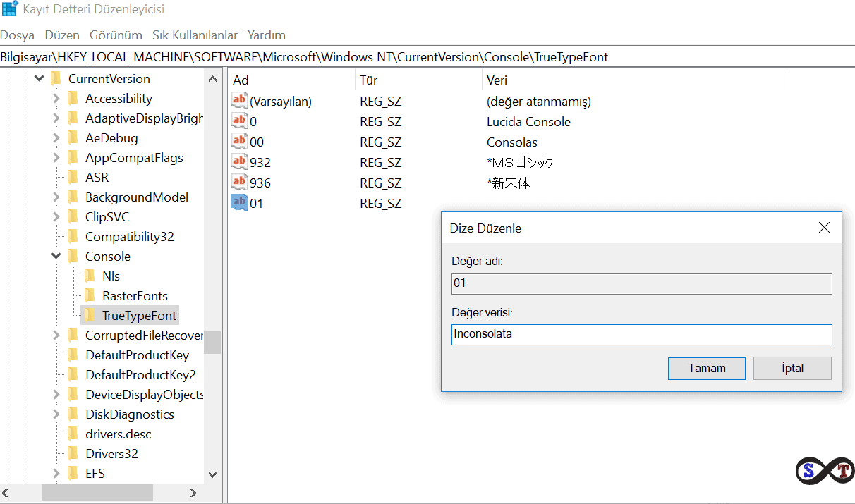Click the tree's horizontal scrollbar thumb
Image resolution: width=855 pixels, height=504 pixels.
click(97, 493)
